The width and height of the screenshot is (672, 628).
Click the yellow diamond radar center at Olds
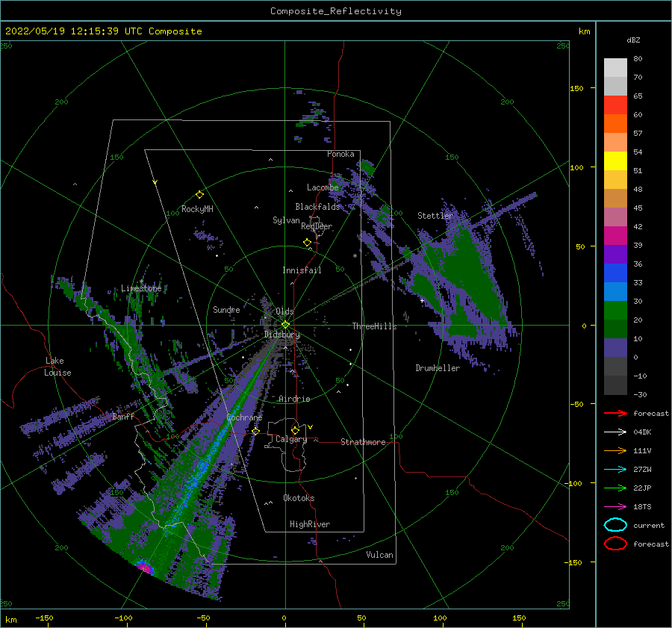pyautogui.click(x=285, y=325)
